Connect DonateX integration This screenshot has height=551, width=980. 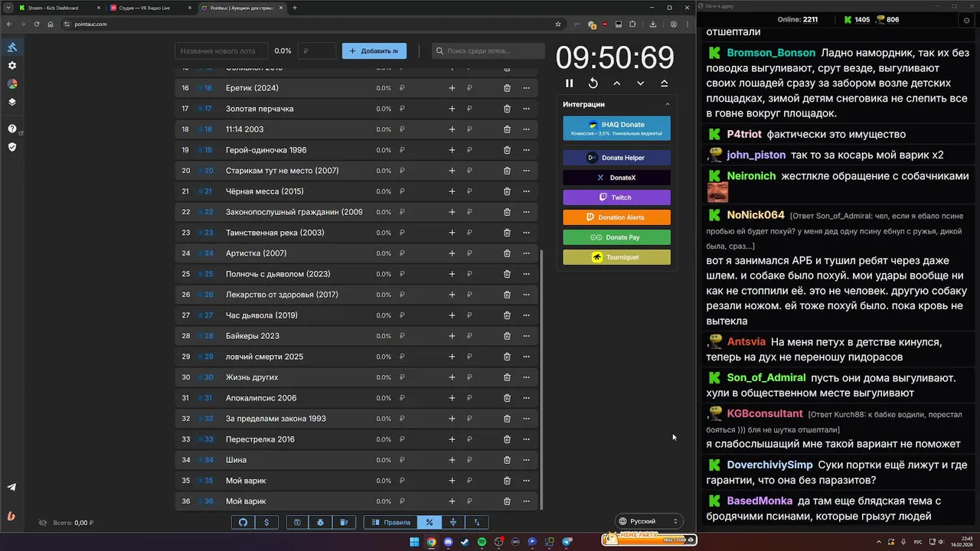(616, 178)
